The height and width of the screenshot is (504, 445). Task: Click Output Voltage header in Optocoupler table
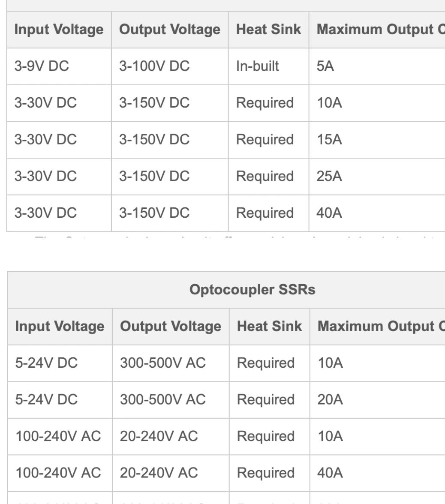click(171, 327)
